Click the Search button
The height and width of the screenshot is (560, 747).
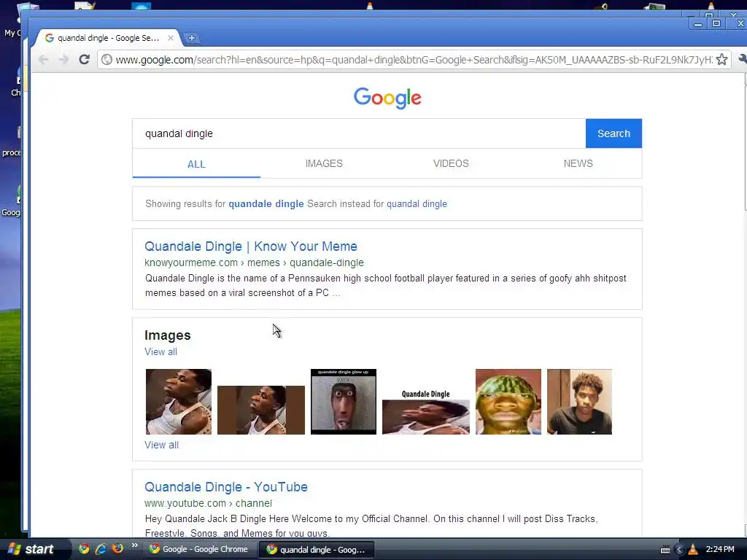(614, 133)
